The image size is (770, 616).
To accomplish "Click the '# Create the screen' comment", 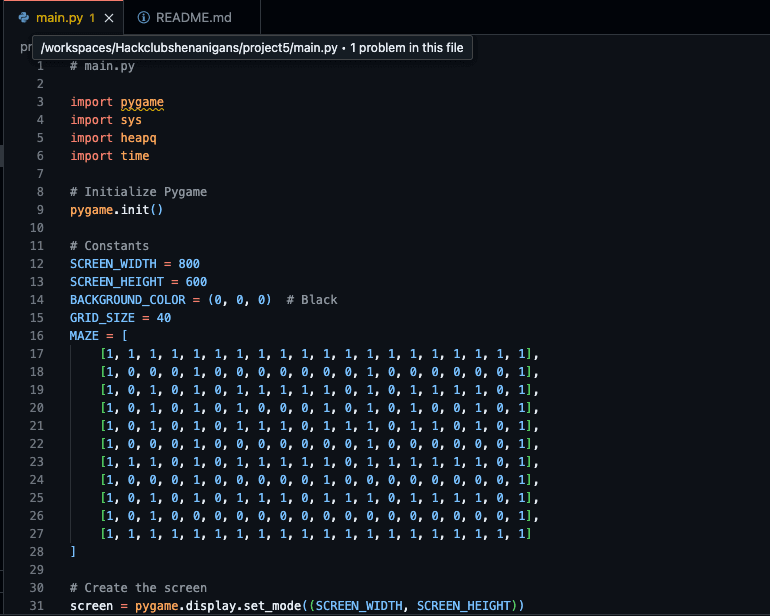I will pos(138,588).
